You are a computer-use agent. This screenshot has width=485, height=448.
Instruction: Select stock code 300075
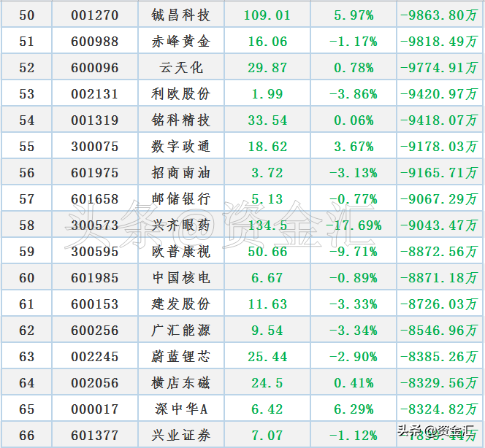click(x=95, y=147)
